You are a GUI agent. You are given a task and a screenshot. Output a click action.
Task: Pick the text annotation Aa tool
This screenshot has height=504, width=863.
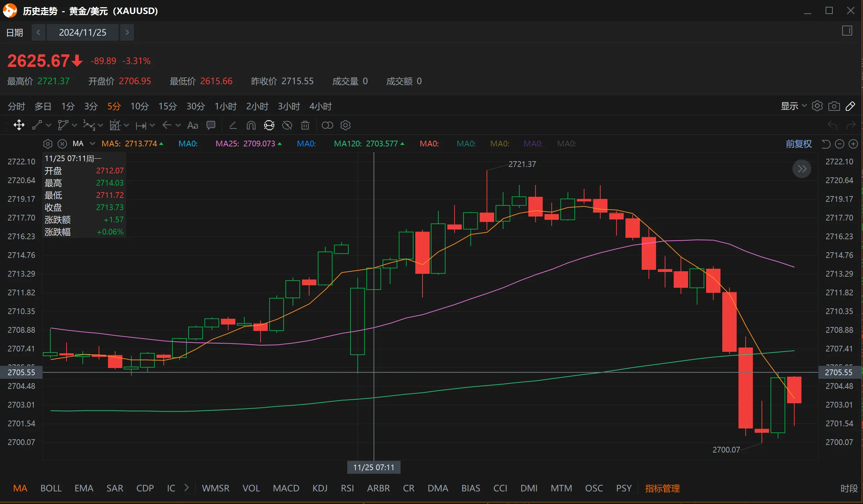click(193, 125)
